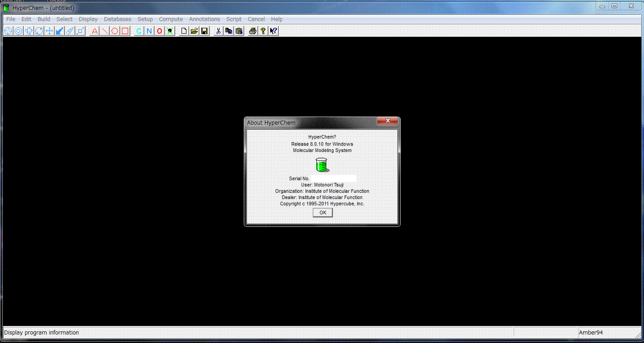Click the green beaker logo in About dialog
This screenshot has width=644, height=343.
tap(322, 165)
